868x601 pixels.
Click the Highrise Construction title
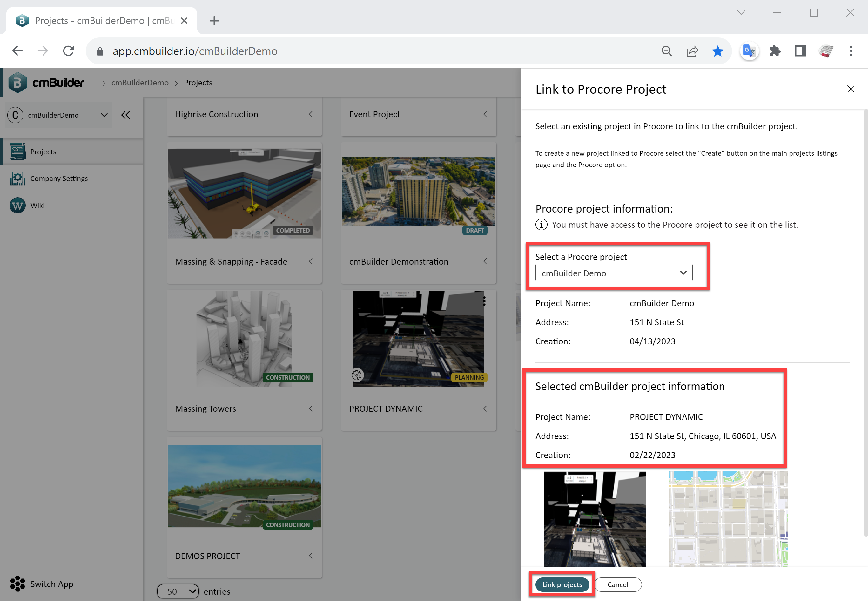tap(216, 114)
